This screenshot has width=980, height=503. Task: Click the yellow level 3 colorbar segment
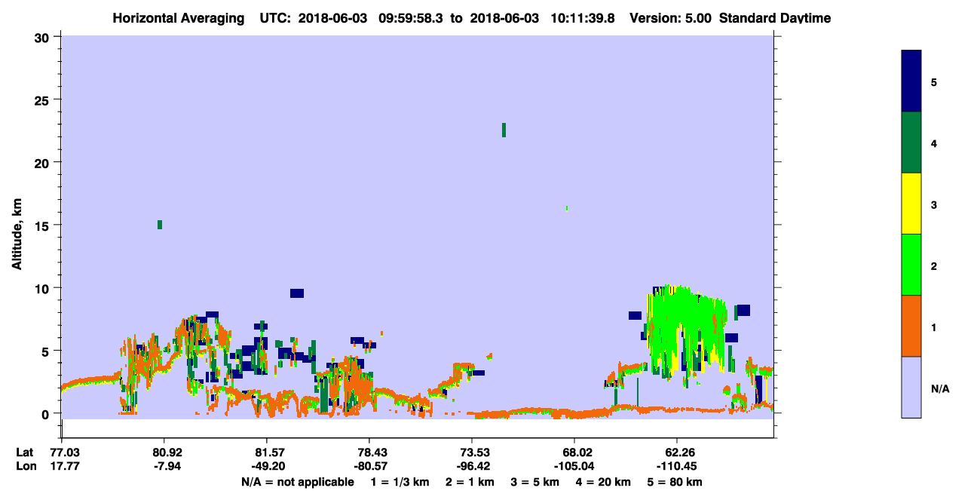pyautogui.click(x=911, y=204)
